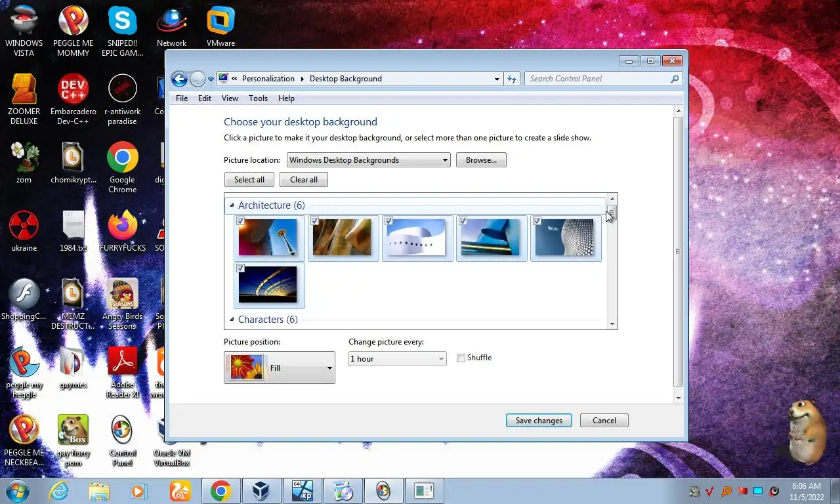Open the Adobe Reader XI desktop icon

pyautogui.click(x=122, y=371)
